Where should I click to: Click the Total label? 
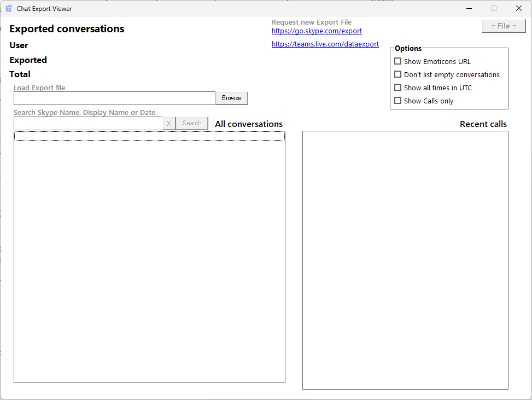click(x=20, y=74)
